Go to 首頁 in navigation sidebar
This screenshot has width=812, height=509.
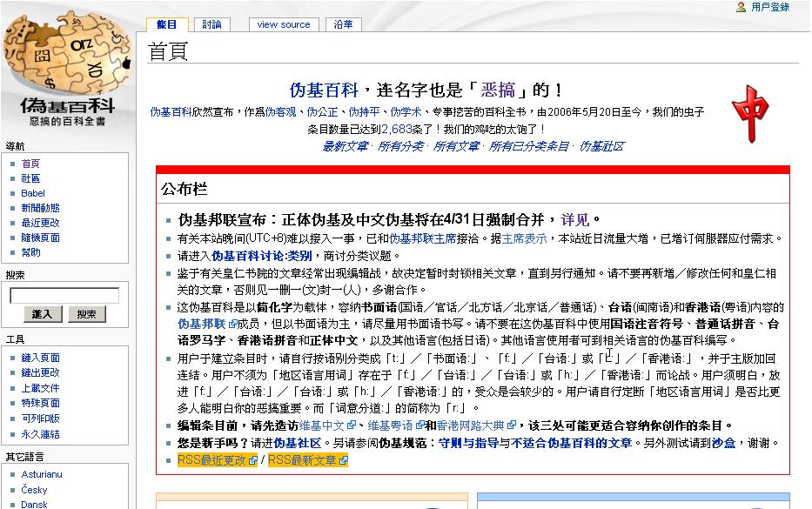tap(30, 164)
